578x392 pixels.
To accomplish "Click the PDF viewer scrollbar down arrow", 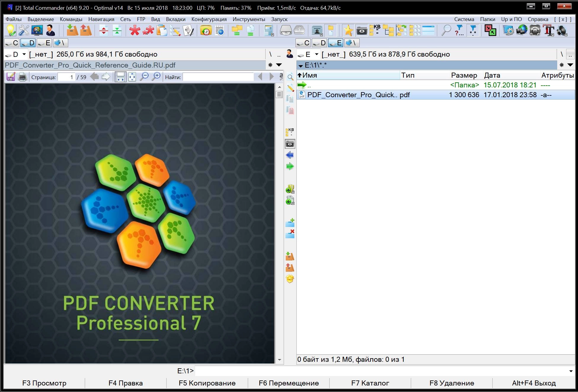I will point(279,360).
